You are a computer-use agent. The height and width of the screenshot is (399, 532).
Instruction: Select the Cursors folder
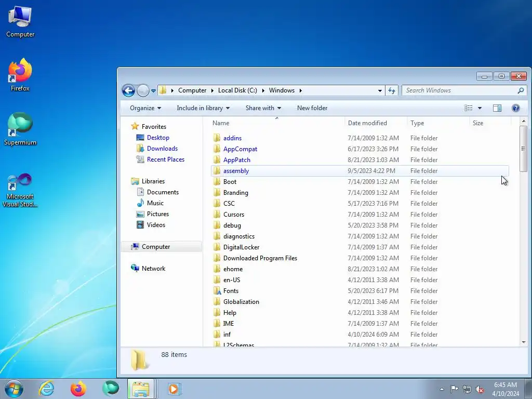tap(234, 215)
